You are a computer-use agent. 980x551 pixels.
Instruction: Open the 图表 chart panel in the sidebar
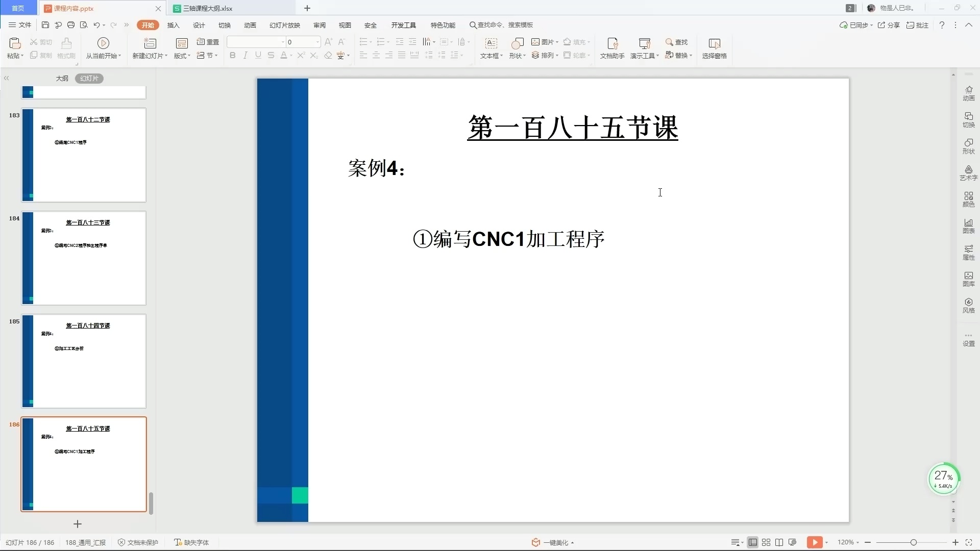coord(968,226)
